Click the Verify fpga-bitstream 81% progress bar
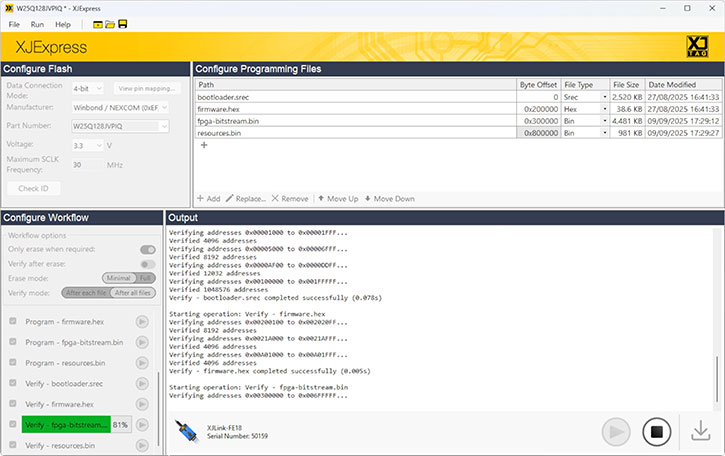 click(77, 425)
